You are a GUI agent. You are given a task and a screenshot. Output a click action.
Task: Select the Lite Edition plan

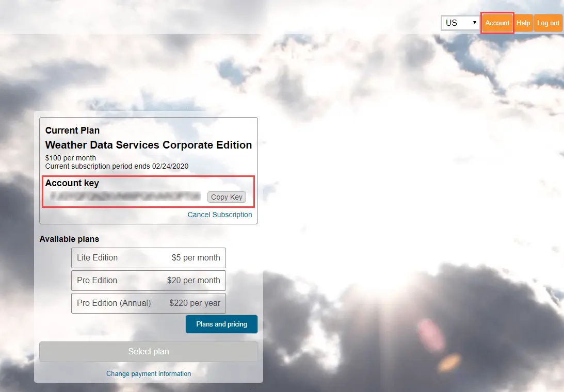pos(149,258)
